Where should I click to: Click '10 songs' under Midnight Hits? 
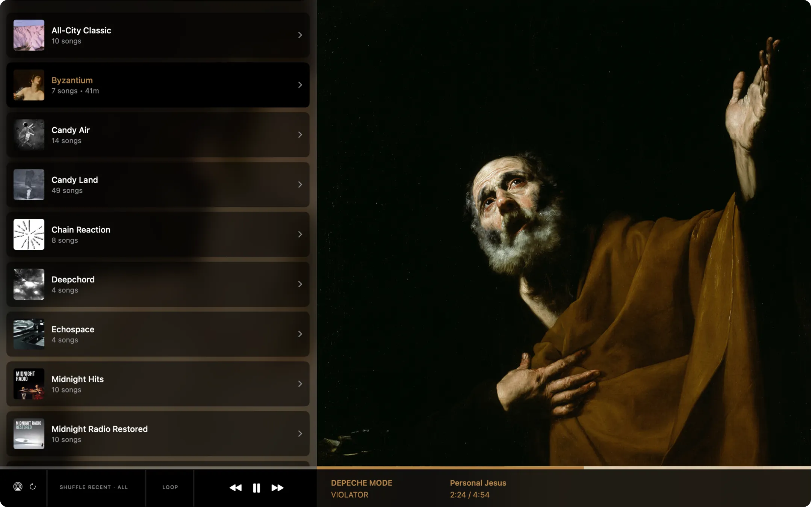(66, 390)
